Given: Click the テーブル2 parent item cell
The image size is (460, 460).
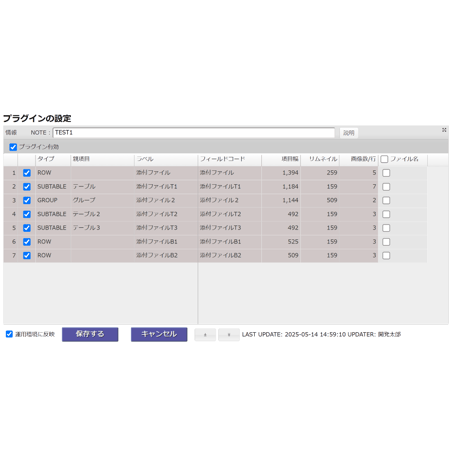Looking at the screenshot, I should [x=102, y=214].
